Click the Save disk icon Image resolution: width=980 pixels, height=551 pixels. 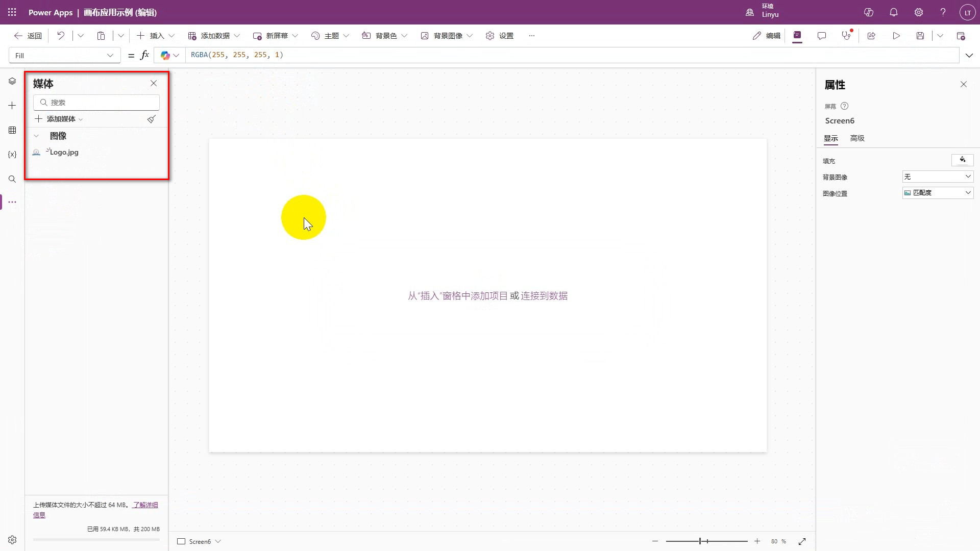pyautogui.click(x=920, y=36)
